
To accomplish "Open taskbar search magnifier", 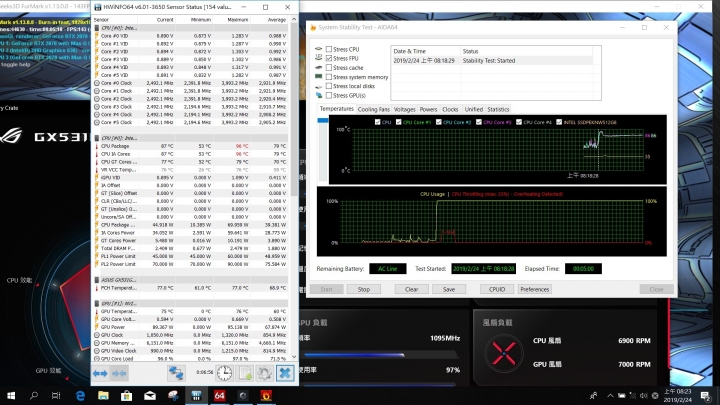I will pos(34,395).
